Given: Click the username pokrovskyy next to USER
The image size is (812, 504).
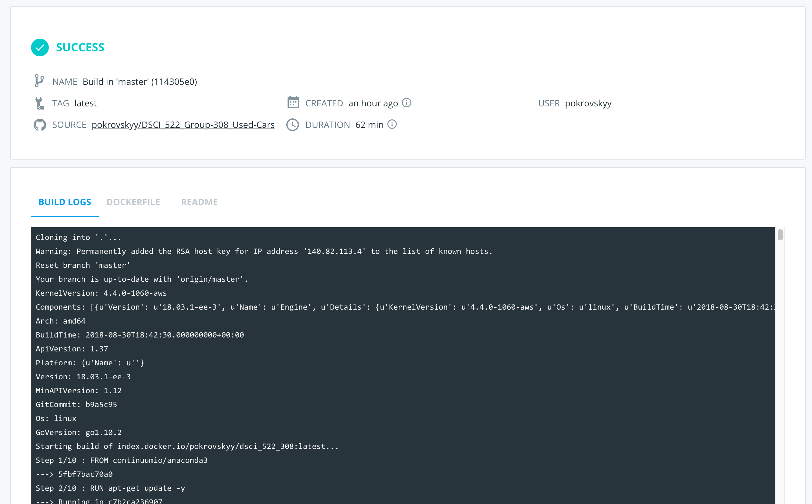Looking at the screenshot, I should coord(588,103).
